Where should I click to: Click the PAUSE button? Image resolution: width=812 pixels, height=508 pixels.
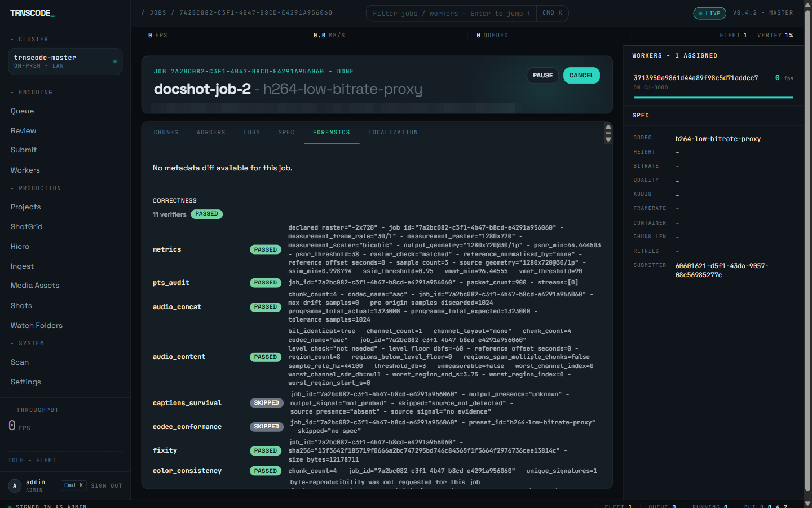coord(543,76)
